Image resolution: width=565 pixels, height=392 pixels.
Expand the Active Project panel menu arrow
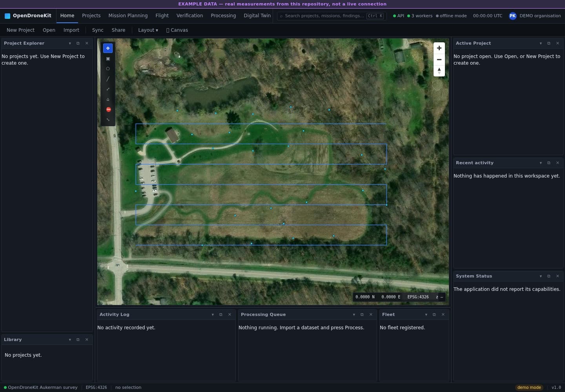pos(541,43)
